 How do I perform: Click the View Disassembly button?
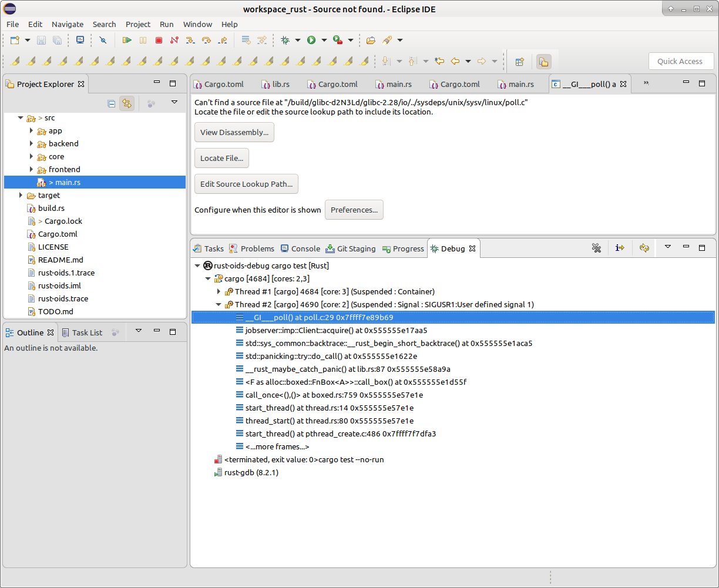tap(234, 132)
